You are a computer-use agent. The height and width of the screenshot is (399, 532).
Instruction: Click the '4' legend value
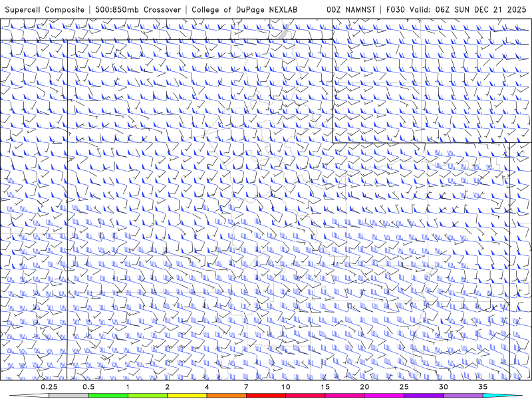(207, 387)
